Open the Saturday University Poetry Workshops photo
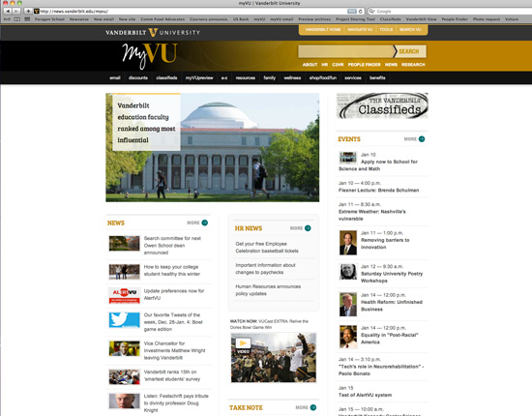This screenshot has height=416, width=532. [348, 272]
